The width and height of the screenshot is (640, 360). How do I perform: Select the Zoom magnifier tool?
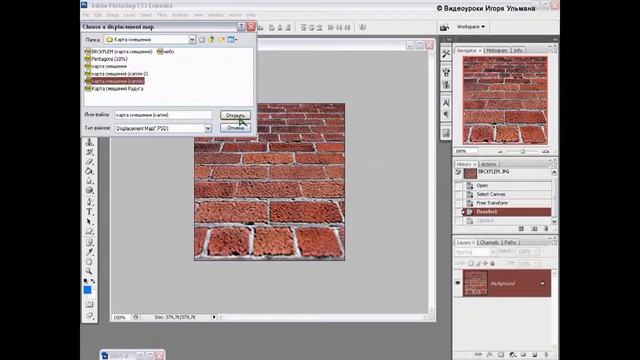89,271
